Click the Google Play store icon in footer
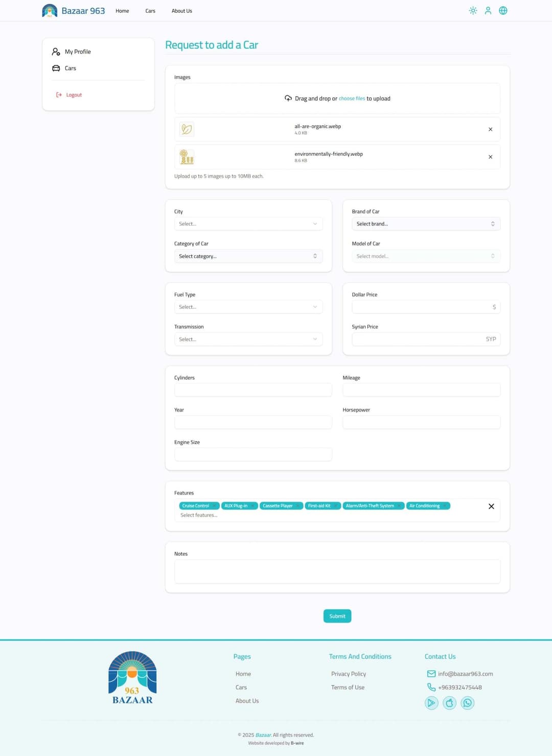The image size is (552, 756). [x=431, y=703]
